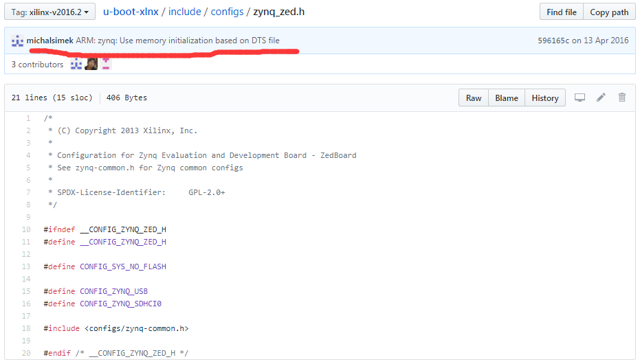640x364 pixels.
Task: Show file History
Action: 545,98
